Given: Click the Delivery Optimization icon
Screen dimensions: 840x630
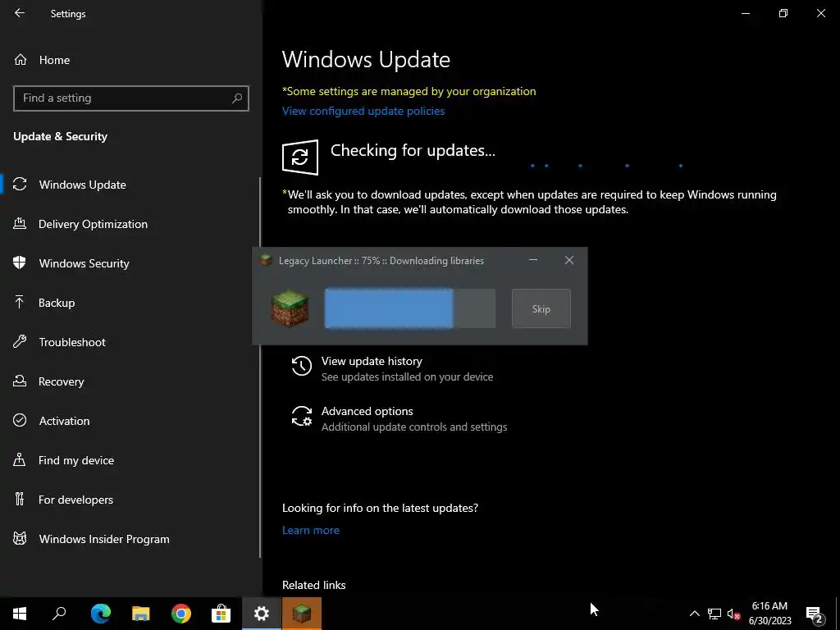Looking at the screenshot, I should click(20, 223).
